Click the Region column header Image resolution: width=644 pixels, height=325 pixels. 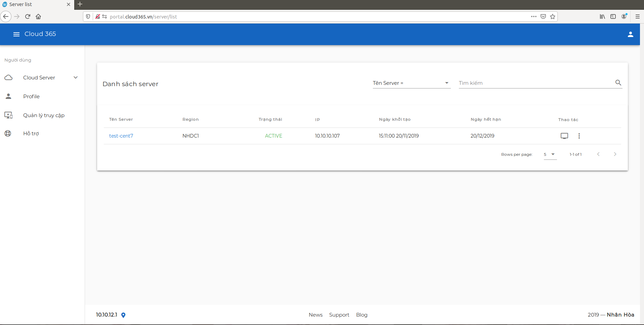[x=190, y=119]
